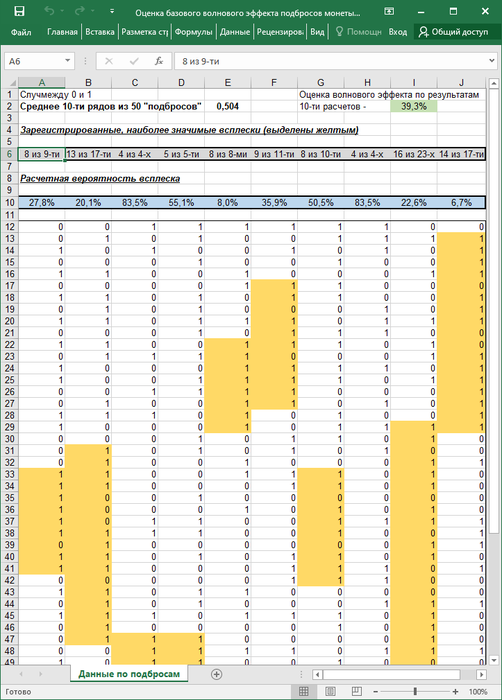
Task: Click horizontal scrollbar left arrow
Action: (317, 674)
